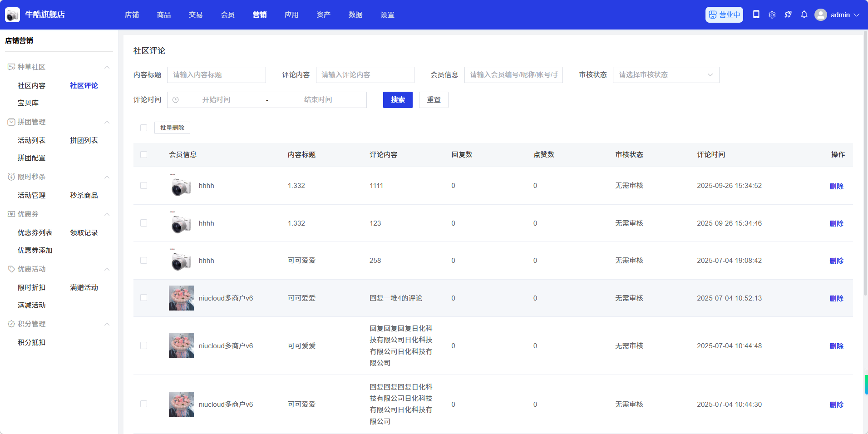Screen dimensions: 868x434
Task: Click the admin user avatar icon
Action: pos(820,15)
